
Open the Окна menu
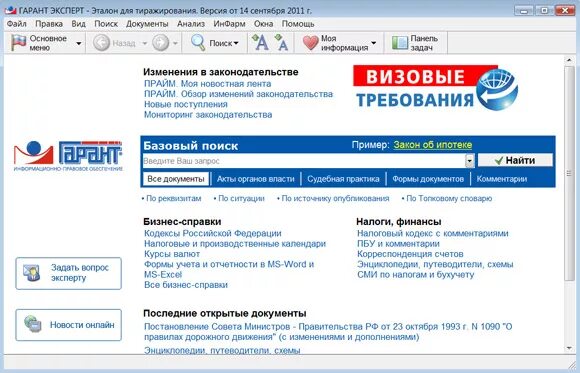point(263,24)
